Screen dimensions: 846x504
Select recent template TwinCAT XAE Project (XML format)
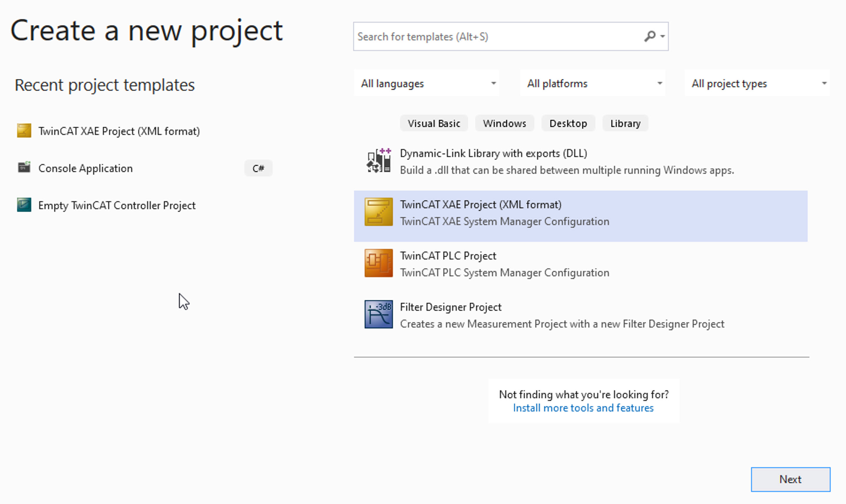(119, 131)
